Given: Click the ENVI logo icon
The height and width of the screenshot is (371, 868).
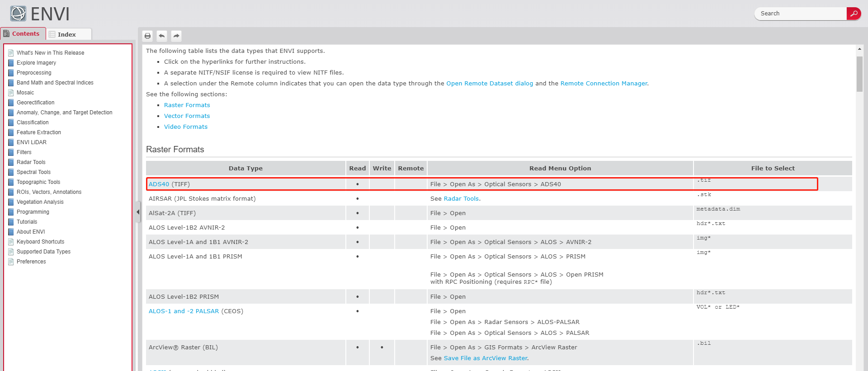Looking at the screenshot, I should point(18,14).
